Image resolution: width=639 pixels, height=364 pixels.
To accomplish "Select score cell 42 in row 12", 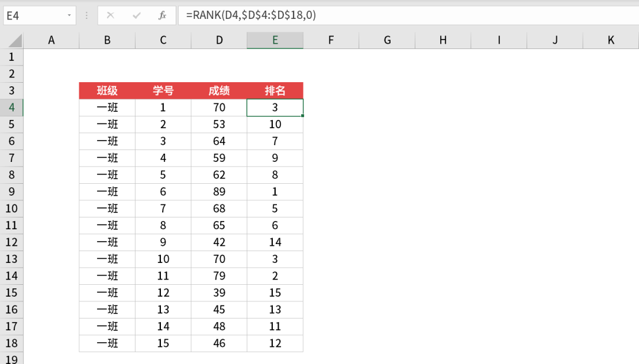I will point(219,242).
